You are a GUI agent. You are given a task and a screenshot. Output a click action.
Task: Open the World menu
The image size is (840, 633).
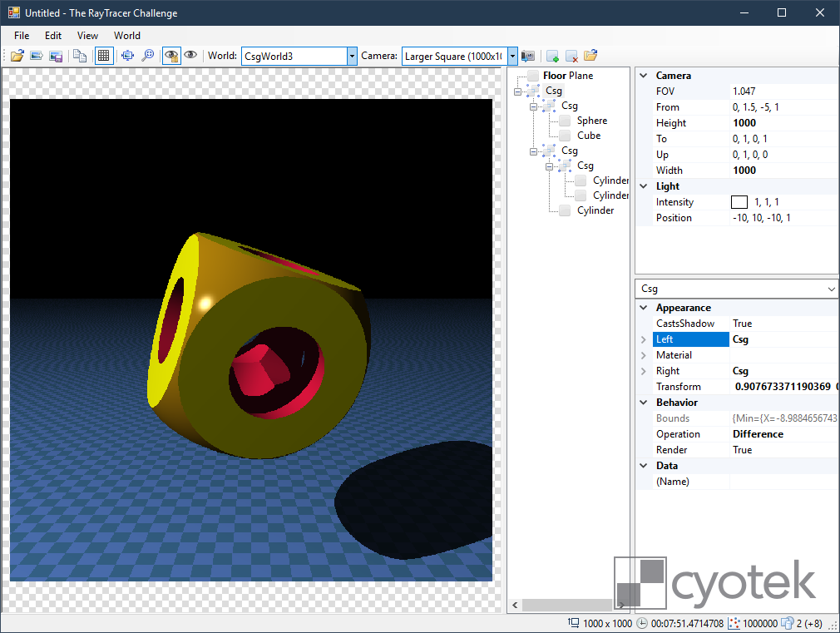click(126, 36)
